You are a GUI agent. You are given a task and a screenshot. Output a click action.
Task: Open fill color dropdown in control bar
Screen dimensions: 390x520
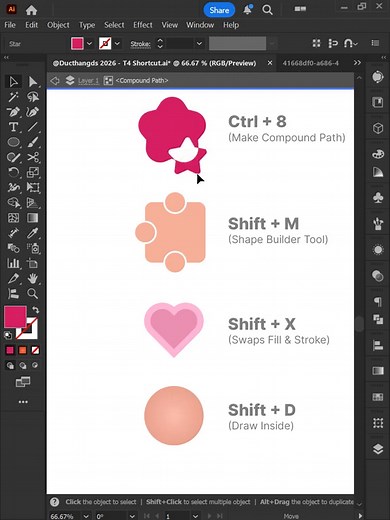coord(89,43)
